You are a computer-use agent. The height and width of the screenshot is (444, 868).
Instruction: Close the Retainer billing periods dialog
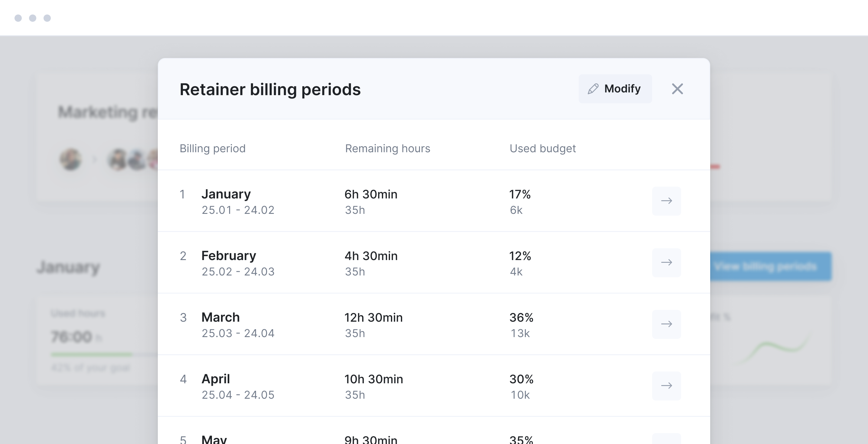coord(677,89)
